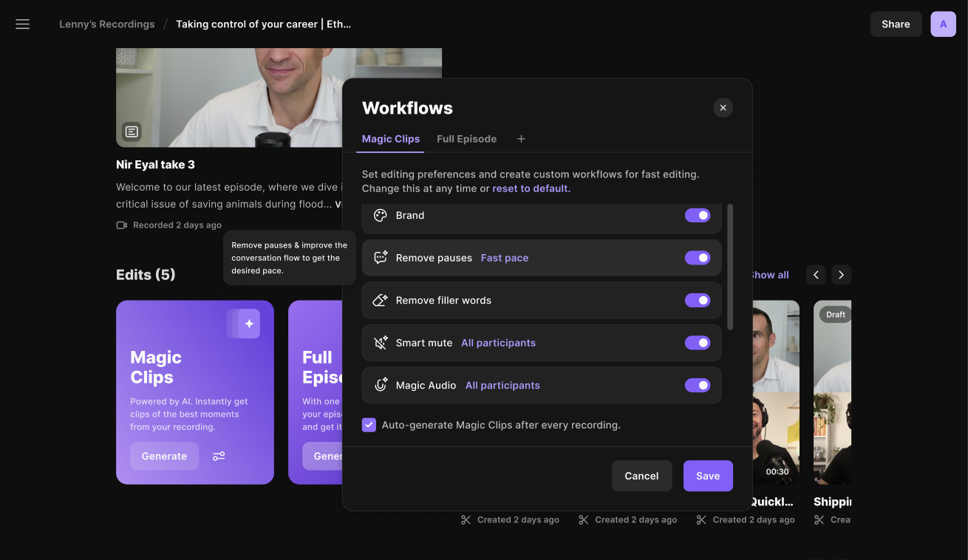968x560 pixels.
Task: Click the reset to default link
Action: 531,188
